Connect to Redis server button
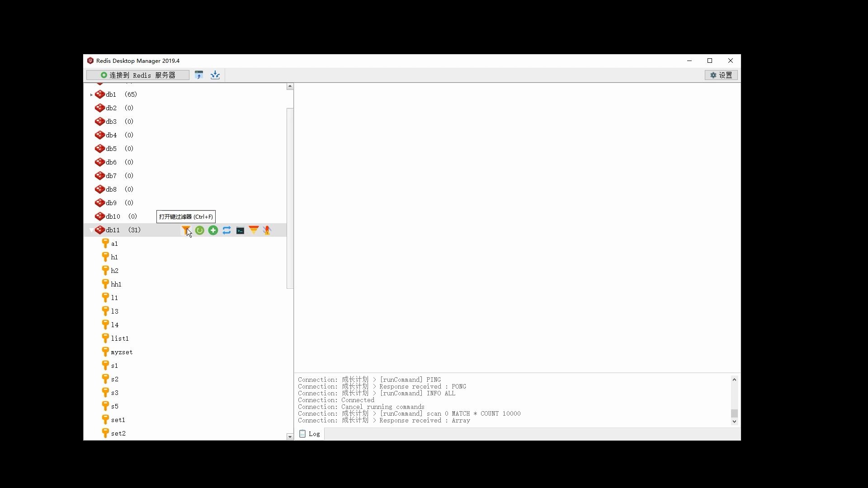 (138, 75)
